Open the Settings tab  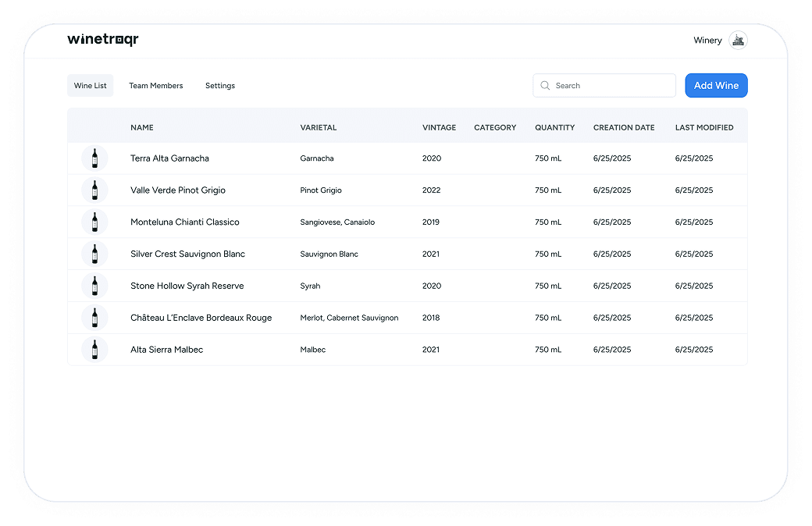[219, 85]
